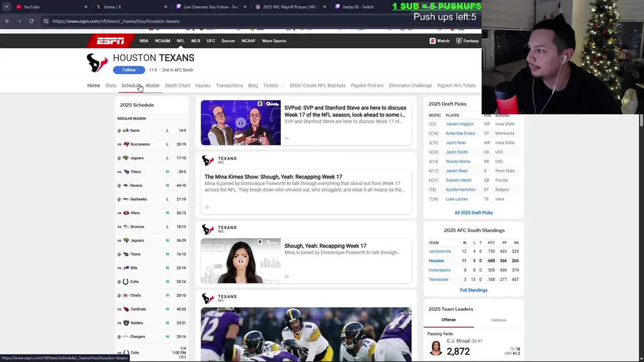Click the browser address bar URL
The image size is (644, 362).
tap(116, 21)
